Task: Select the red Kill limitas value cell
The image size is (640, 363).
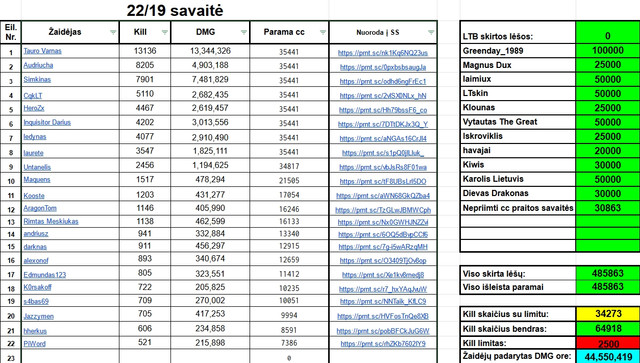Action: tap(608, 343)
